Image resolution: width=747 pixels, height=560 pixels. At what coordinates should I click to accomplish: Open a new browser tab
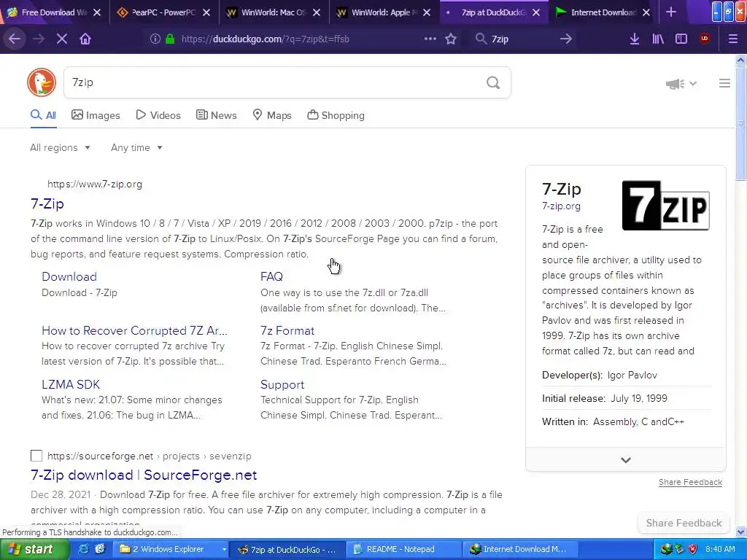click(x=671, y=12)
